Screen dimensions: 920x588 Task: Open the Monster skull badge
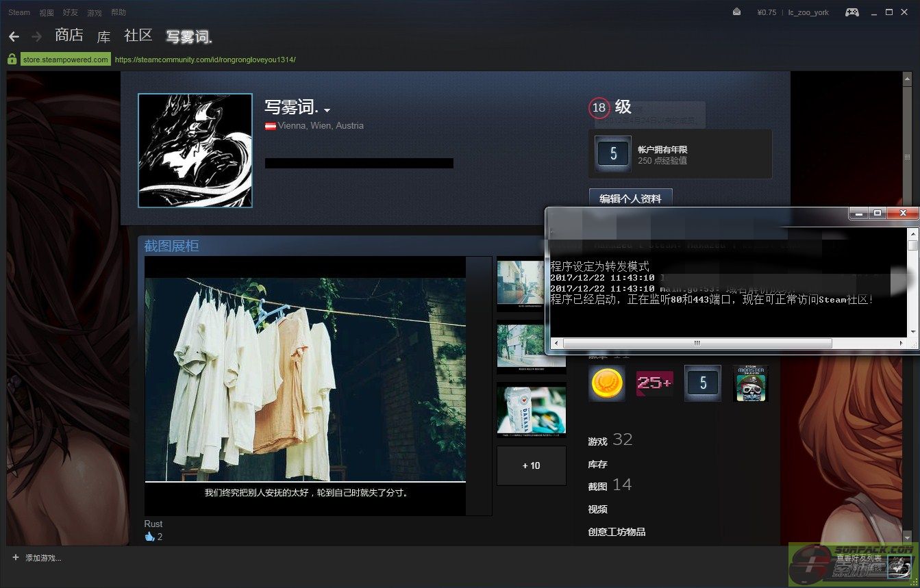click(x=751, y=383)
